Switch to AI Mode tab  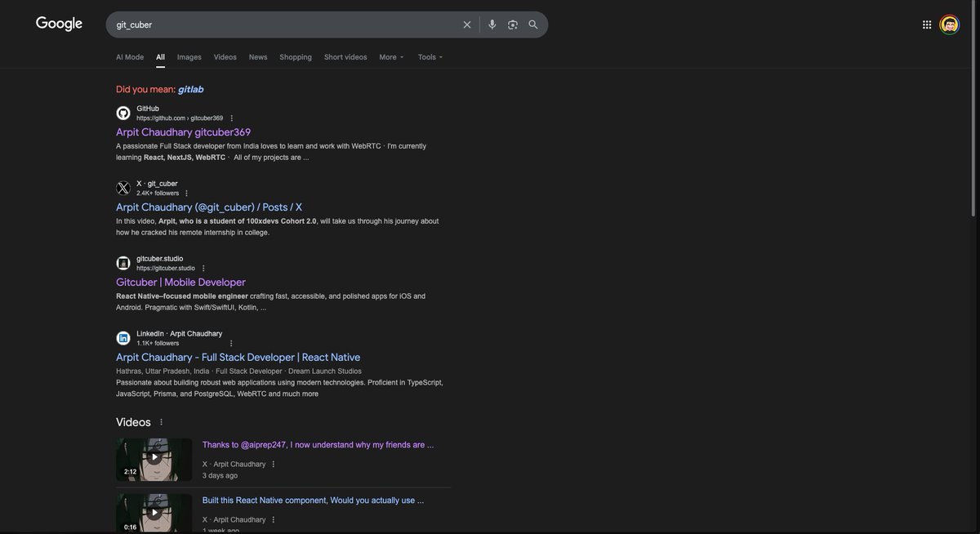click(130, 57)
